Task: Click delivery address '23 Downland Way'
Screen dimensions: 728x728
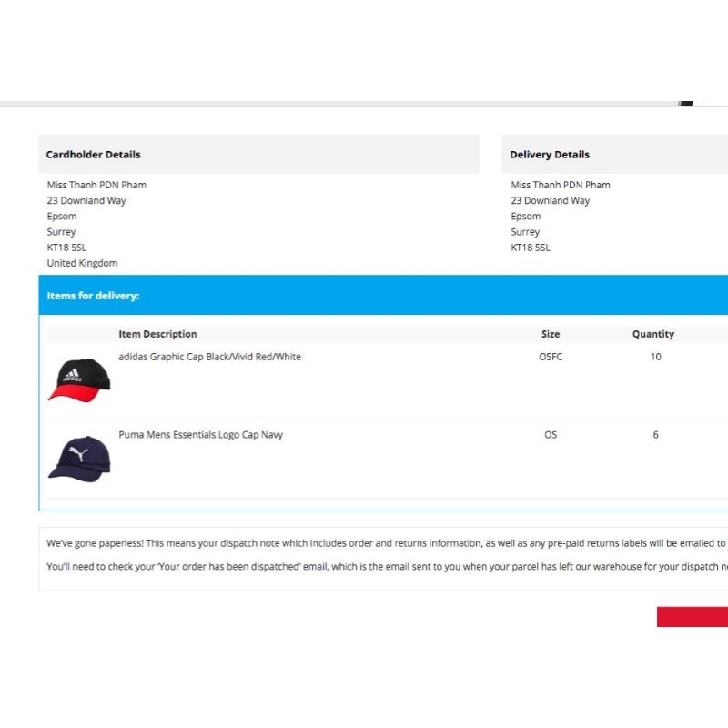Action: pyautogui.click(x=551, y=200)
